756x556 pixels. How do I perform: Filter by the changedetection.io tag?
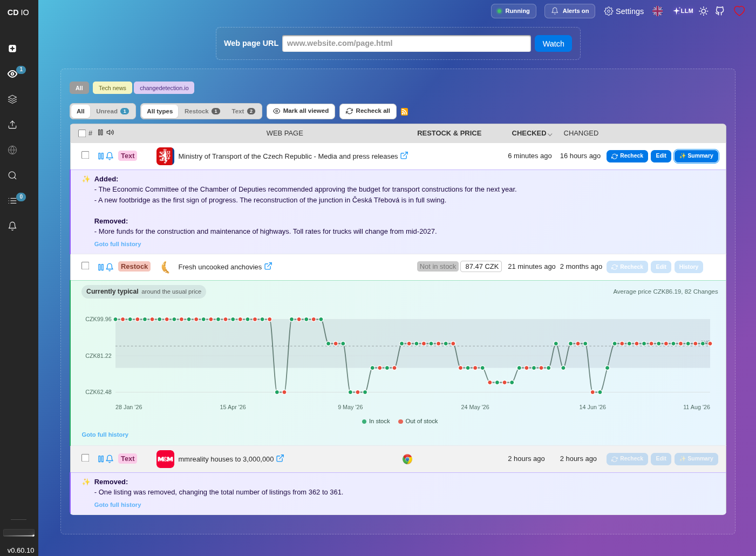pos(164,88)
